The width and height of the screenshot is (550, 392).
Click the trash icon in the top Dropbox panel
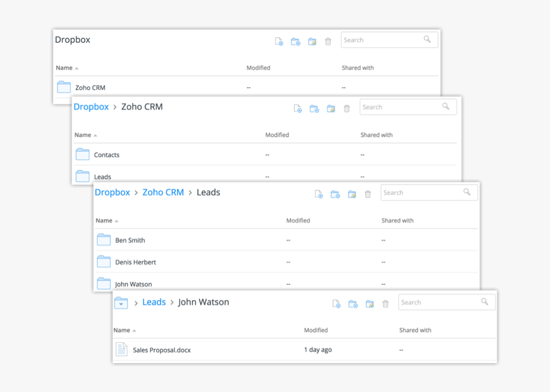pyautogui.click(x=328, y=42)
